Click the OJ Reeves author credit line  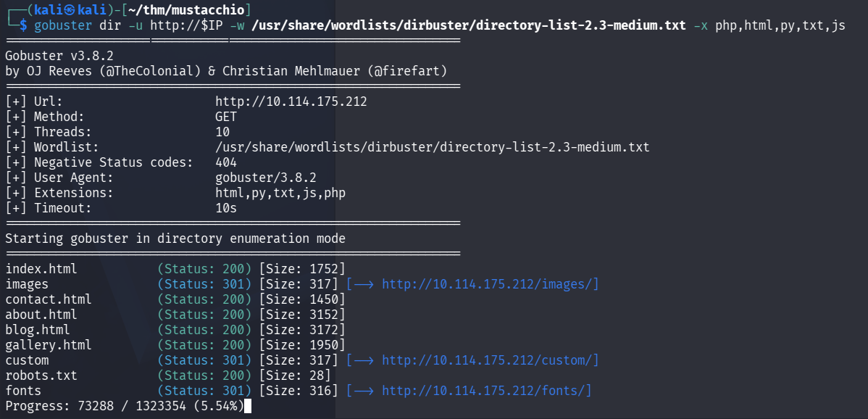226,71
